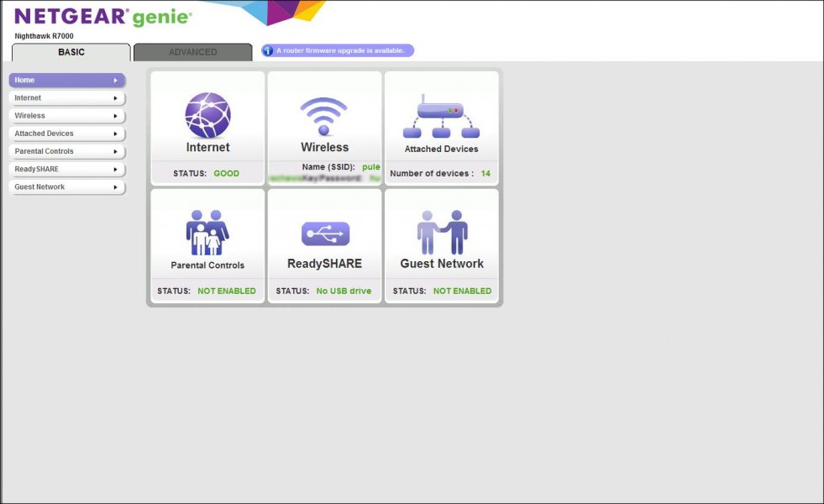Image resolution: width=824 pixels, height=504 pixels.
Task: Open Guest Network in the sidebar
Action: coord(39,186)
